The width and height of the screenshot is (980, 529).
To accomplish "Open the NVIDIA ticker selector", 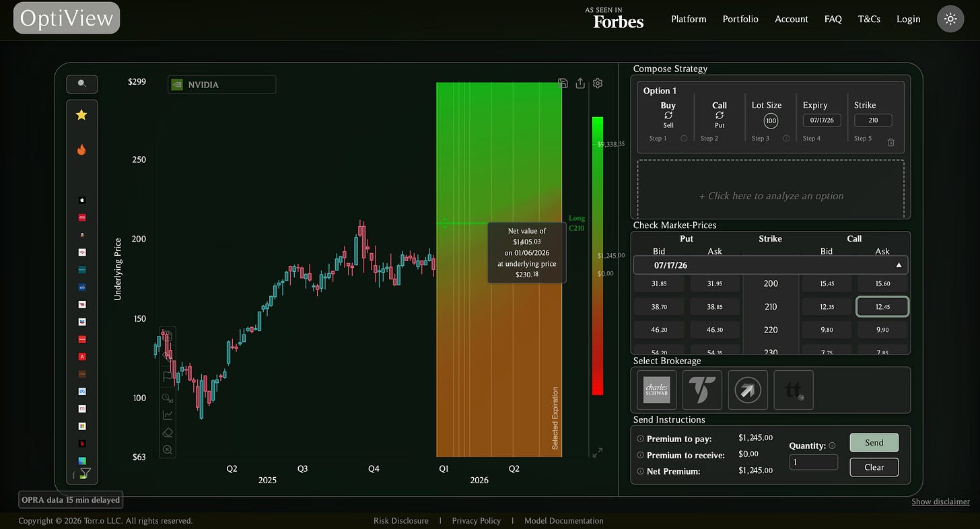I will 221,85.
